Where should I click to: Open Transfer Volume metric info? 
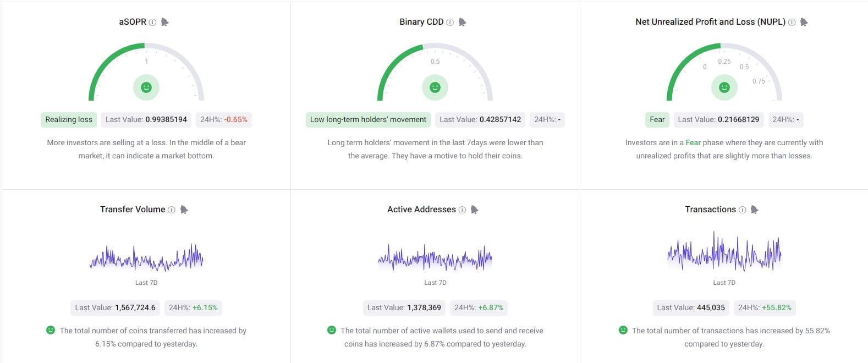[x=171, y=210]
